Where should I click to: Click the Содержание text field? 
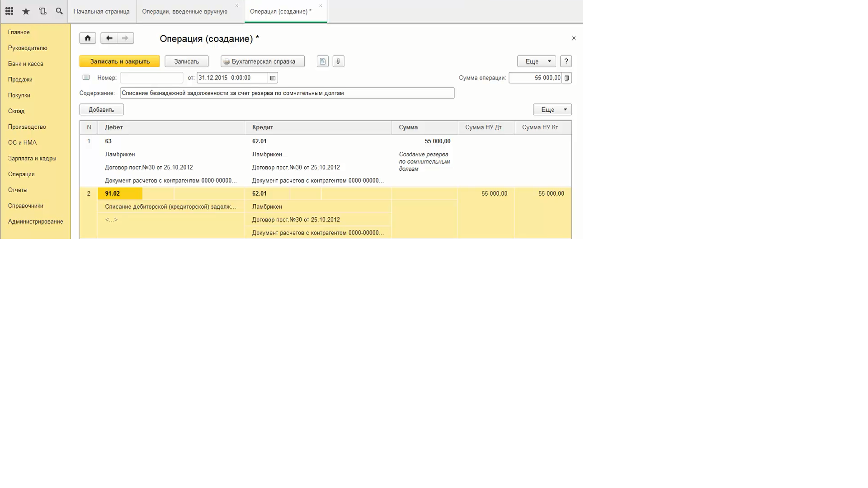coord(287,93)
